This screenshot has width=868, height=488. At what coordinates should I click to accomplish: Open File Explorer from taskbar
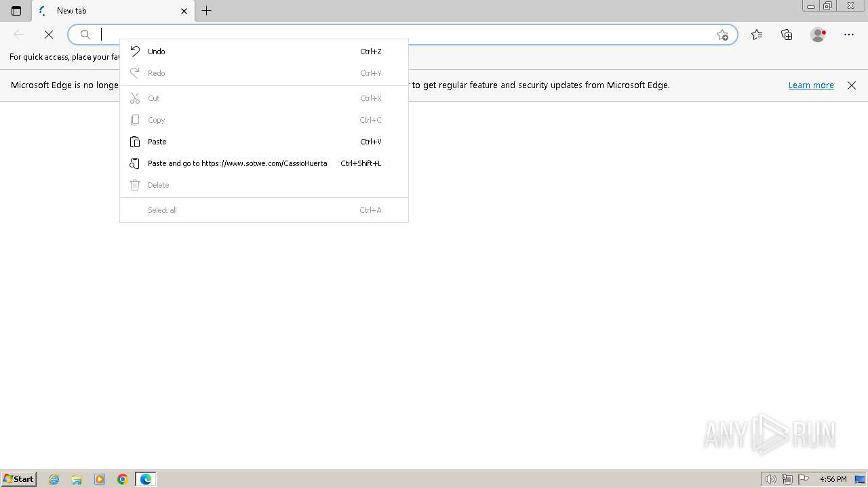point(77,479)
